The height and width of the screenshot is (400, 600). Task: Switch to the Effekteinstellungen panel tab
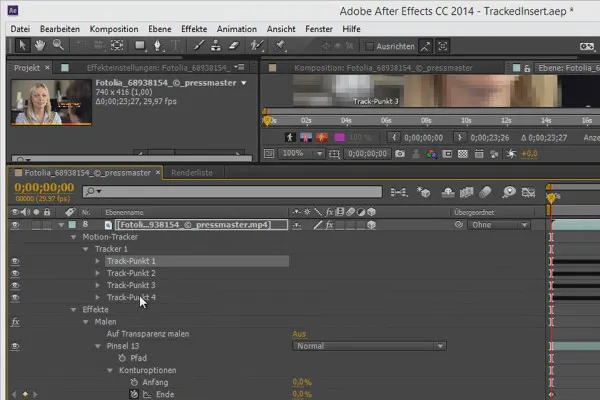click(x=159, y=68)
